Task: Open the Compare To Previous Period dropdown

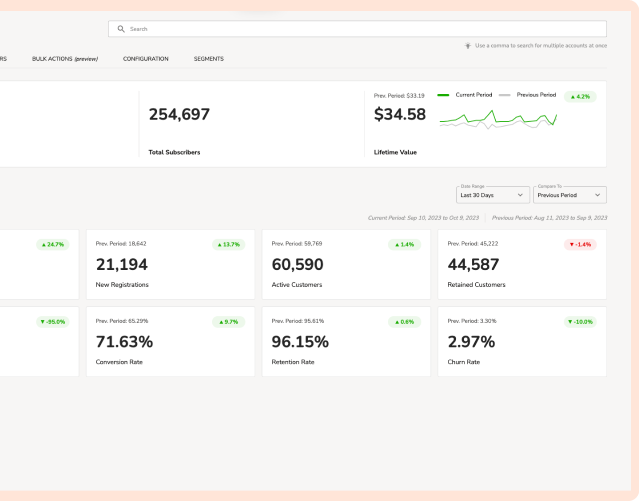Action: click(570, 195)
